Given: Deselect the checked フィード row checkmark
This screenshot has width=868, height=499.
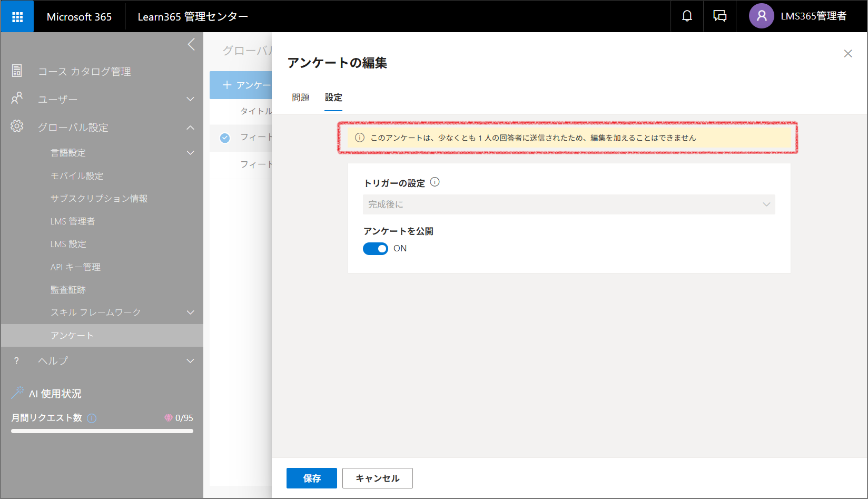Looking at the screenshot, I should coord(225,138).
